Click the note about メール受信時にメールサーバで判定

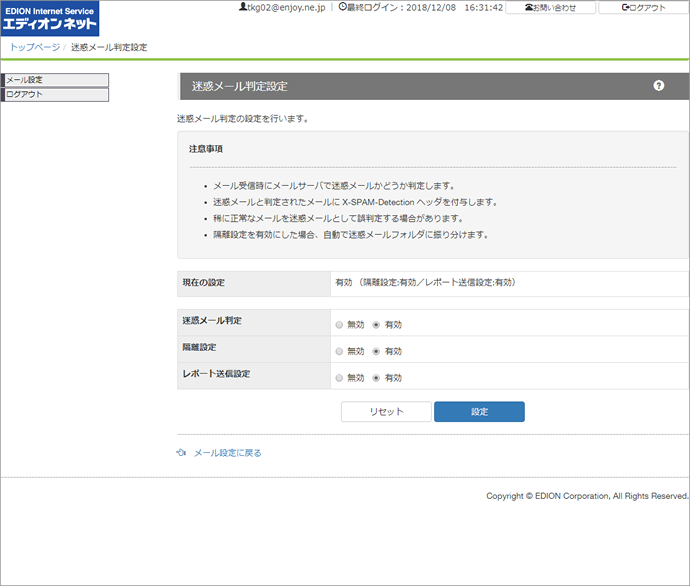coord(334,186)
